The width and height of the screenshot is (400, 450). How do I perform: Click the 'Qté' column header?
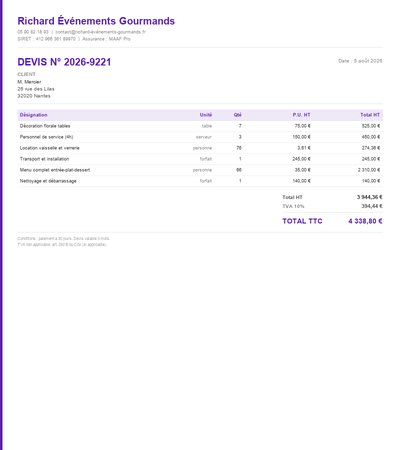point(237,115)
